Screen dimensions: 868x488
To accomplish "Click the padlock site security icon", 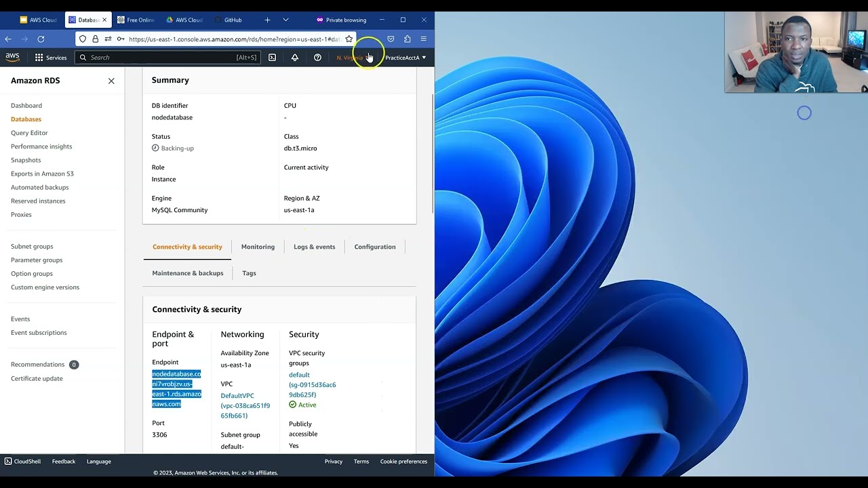I will (95, 39).
